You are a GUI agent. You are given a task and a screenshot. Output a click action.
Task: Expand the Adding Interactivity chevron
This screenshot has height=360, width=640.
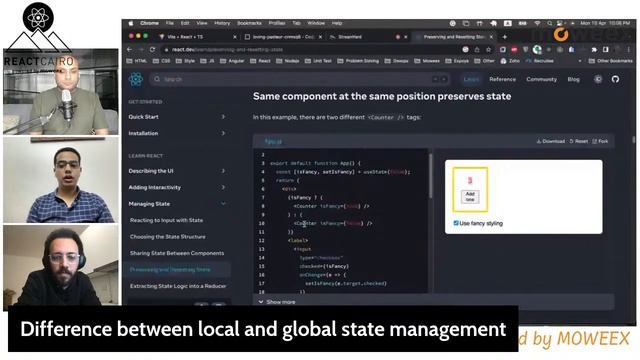point(223,187)
